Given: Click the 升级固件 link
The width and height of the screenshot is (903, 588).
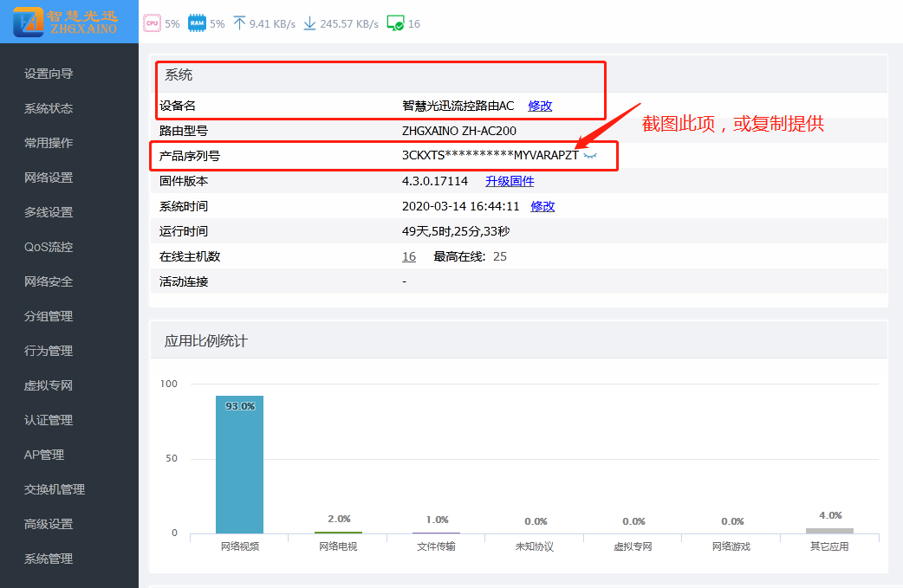Looking at the screenshot, I should [x=510, y=181].
